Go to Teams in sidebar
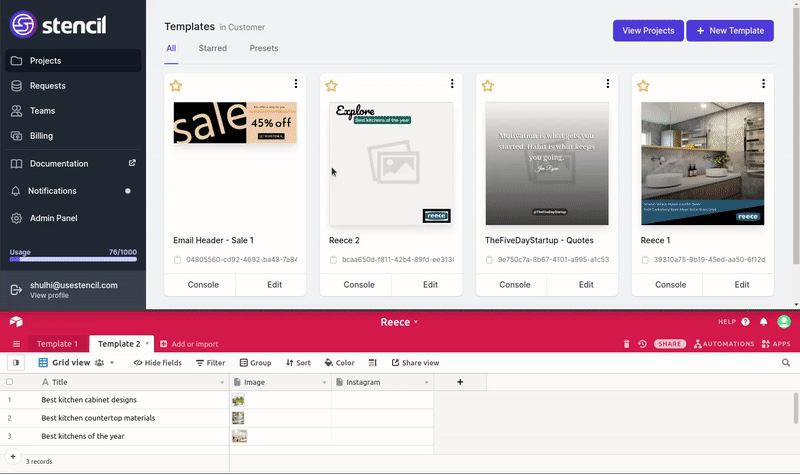Screen dimensions: 800x474 coord(73,111)
